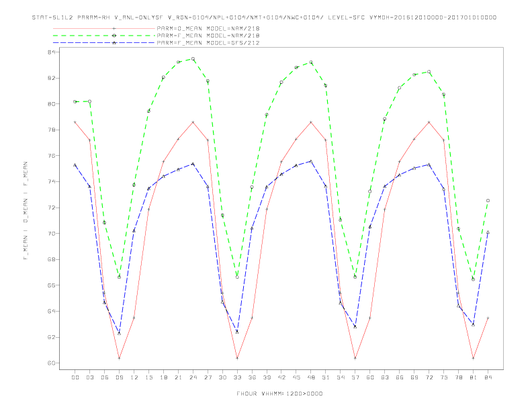The height and width of the screenshot is (411, 532).
Task: Click y-axis tick label 62
Action: click(52, 337)
